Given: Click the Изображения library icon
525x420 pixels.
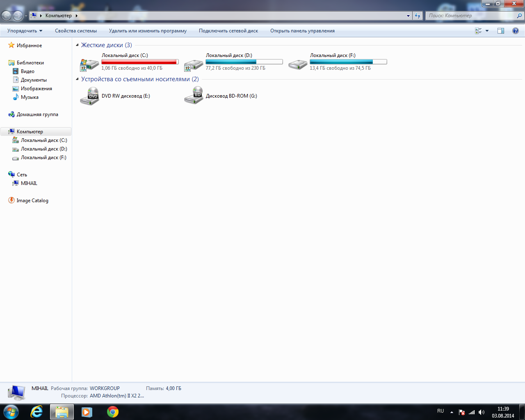Looking at the screenshot, I should (16, 89).
